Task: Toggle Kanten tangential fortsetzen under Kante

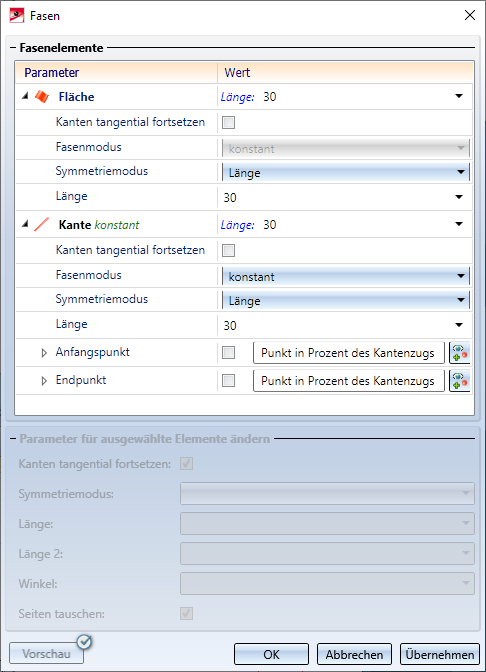Action: [x=228, y=250]
